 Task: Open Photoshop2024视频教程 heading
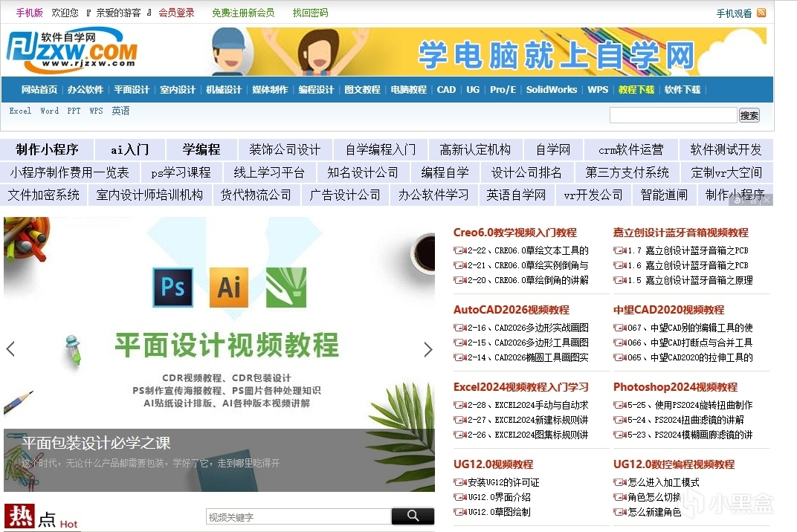[676, 387]
